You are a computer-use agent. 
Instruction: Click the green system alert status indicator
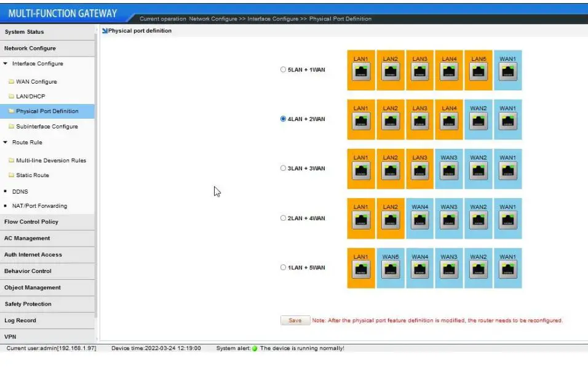[255, 348]
